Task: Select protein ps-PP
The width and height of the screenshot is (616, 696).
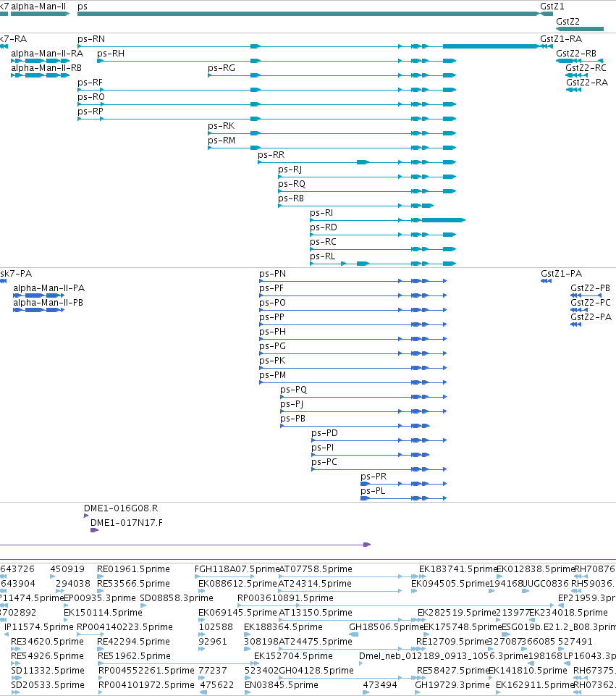Action: 272,317
